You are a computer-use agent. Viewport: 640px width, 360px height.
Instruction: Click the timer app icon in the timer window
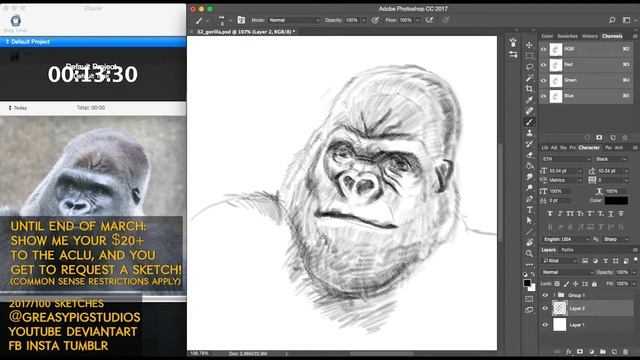[16, 20]
